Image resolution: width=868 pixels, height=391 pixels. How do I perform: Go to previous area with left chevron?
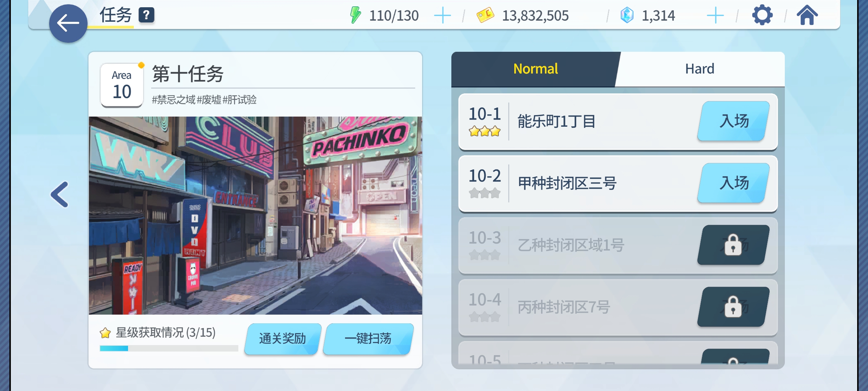tap(60, 194)
